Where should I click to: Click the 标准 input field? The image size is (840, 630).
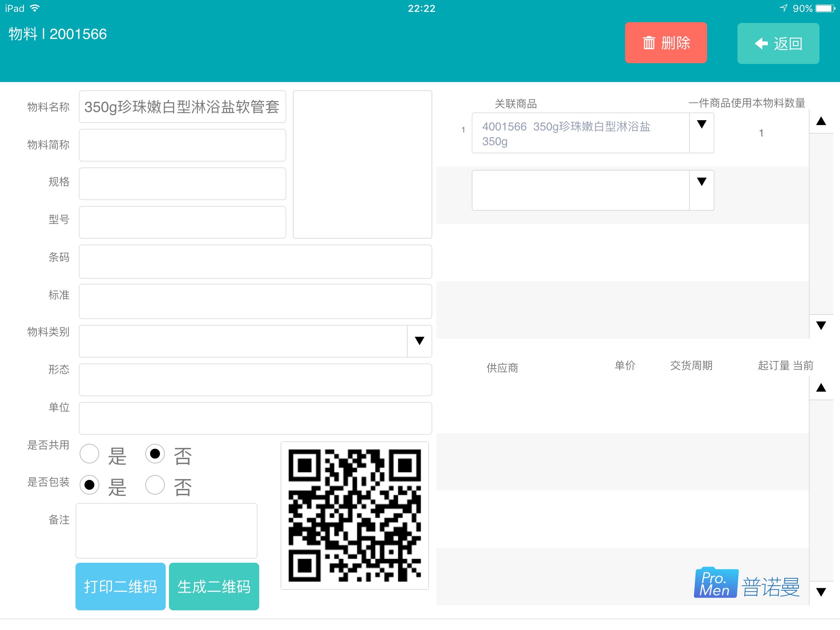tap(255, 301)
